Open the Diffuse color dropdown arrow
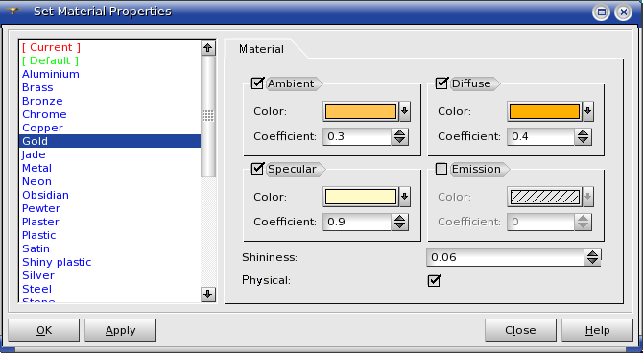 pos(588,111)
